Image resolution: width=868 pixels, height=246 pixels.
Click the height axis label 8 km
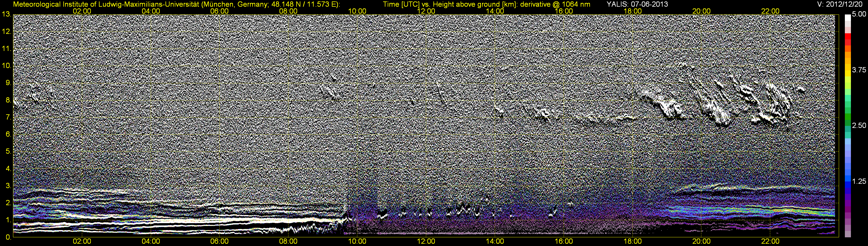8,100
